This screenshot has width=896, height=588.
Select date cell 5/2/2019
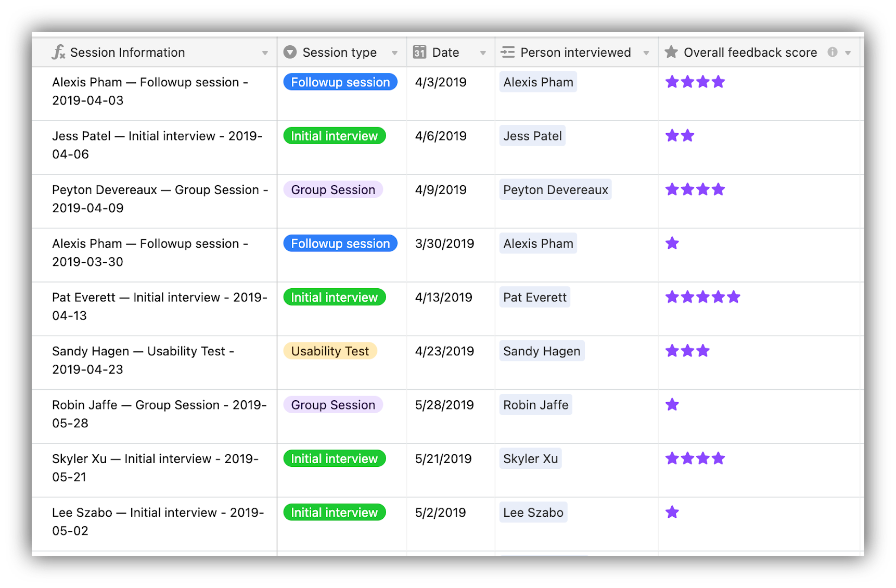[x=451, y=524]
